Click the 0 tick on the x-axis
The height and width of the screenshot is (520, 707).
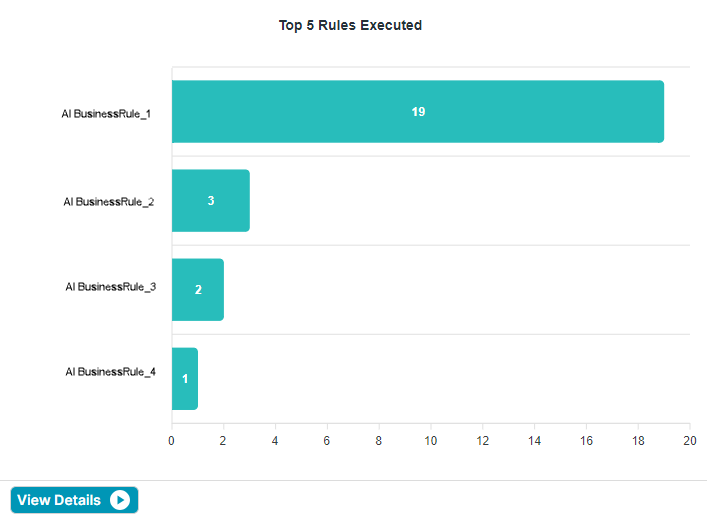point(171,441)
